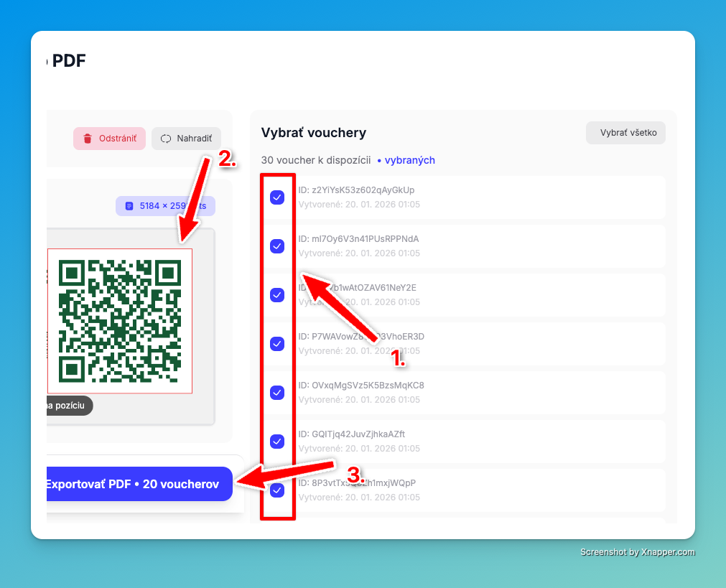This screenshot has width=726, height=588.
Task: Click ID text GQITjq42JuvZjhkaAZft
Action: coord(351,434)
